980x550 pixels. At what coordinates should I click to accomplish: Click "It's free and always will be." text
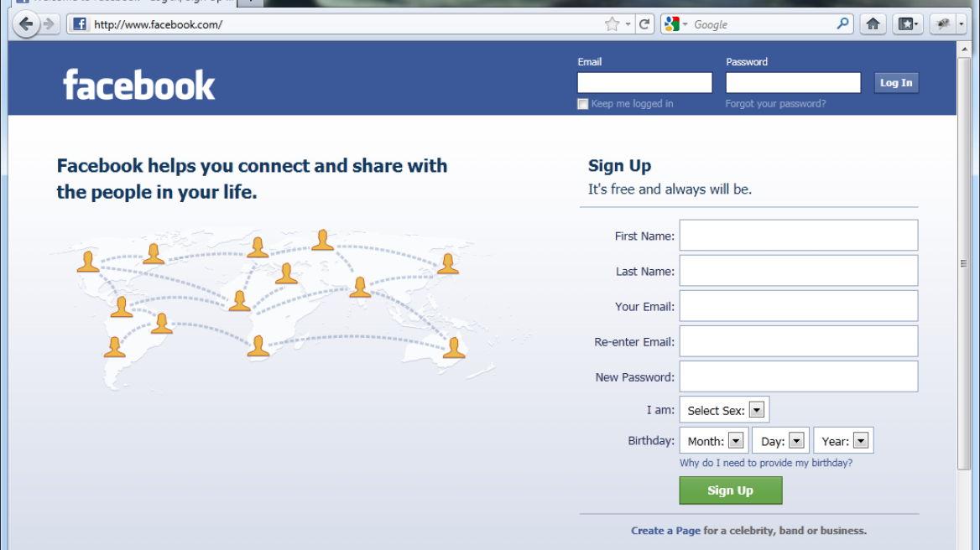click(670, 189)
